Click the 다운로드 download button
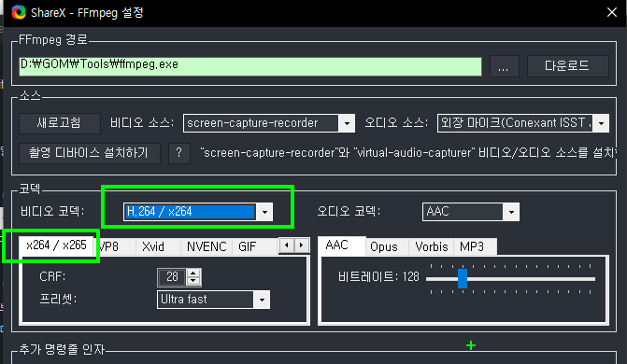The height and width of the screenshot is (364, 627). [x=568, y=66]
